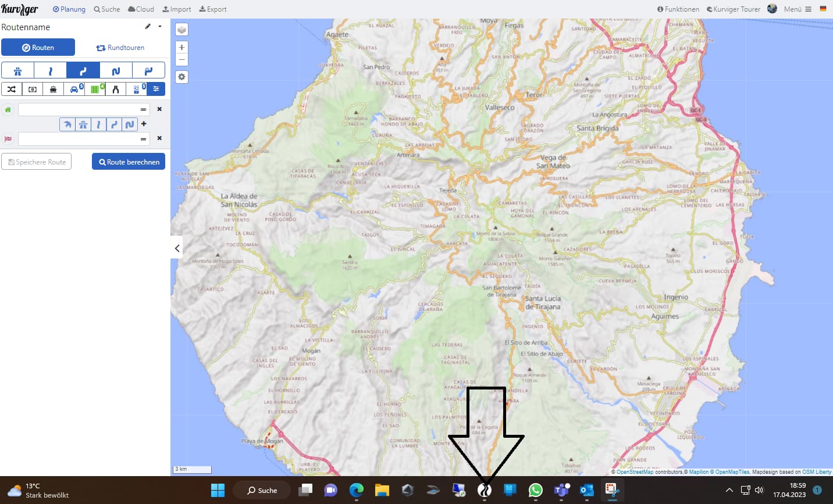Toggle avoid toll roads option
The image size is (833, 504).
tap(33, 89)
